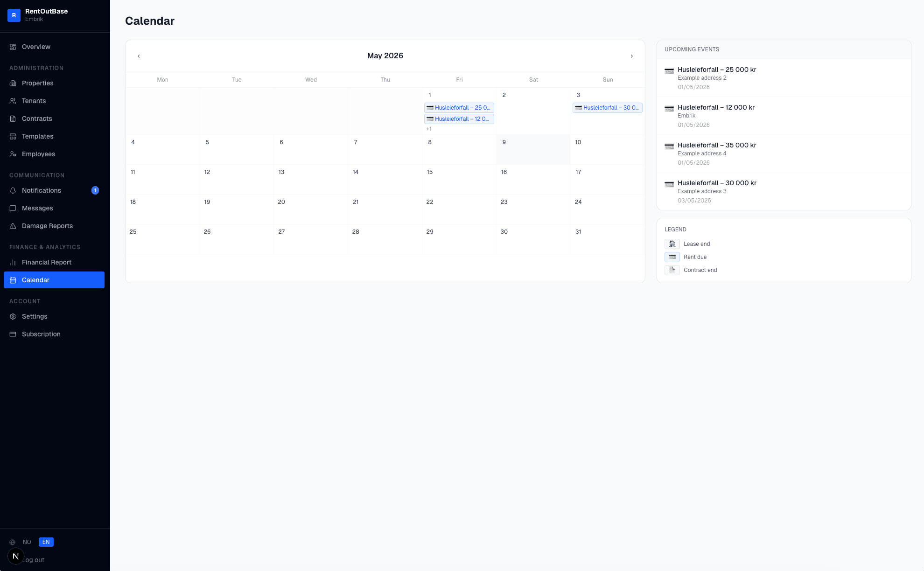Click the Settings gear icon
924x571 pixels.
13,316
